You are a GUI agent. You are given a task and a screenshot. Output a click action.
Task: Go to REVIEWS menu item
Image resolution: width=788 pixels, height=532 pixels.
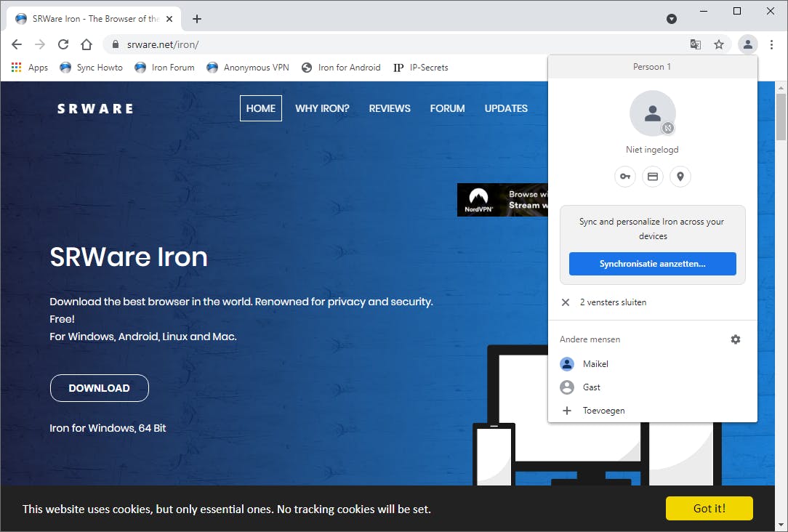tap(390, 108)
